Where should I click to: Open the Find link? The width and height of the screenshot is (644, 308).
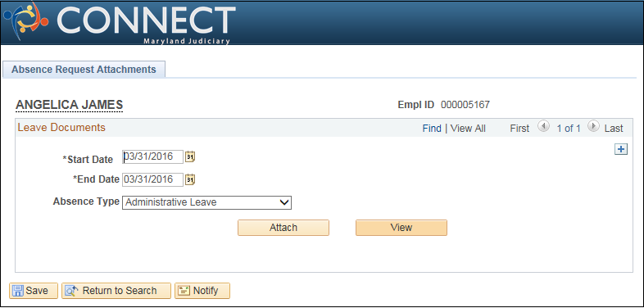(432, 129)
